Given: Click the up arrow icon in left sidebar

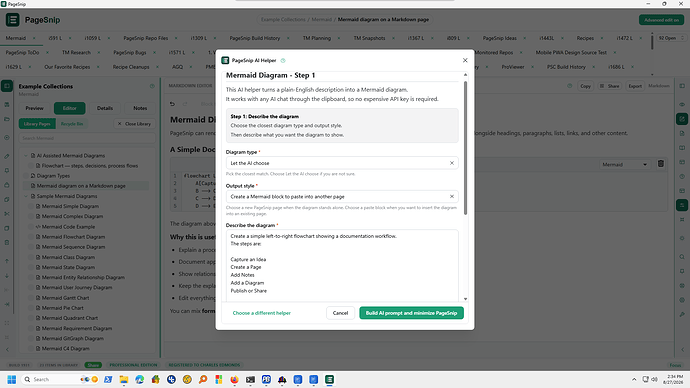Looking at the screenshot, I should (x=7, y=261).
